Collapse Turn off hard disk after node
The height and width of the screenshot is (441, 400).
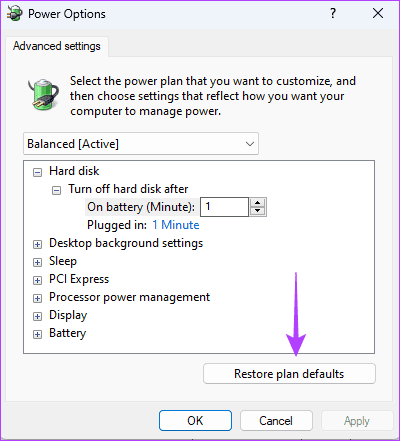click(57, 190)
